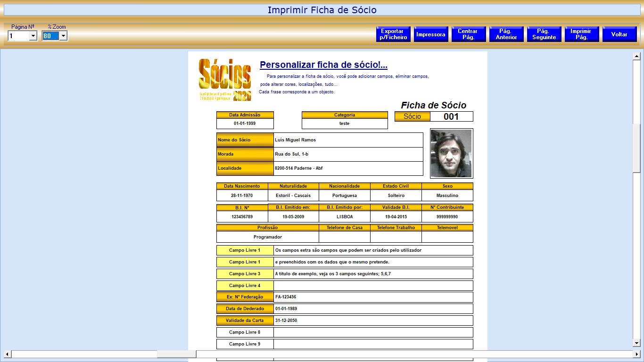The image size is (644, 362).
Task: Click the Sócios 2020 logo
Action: 225,80
